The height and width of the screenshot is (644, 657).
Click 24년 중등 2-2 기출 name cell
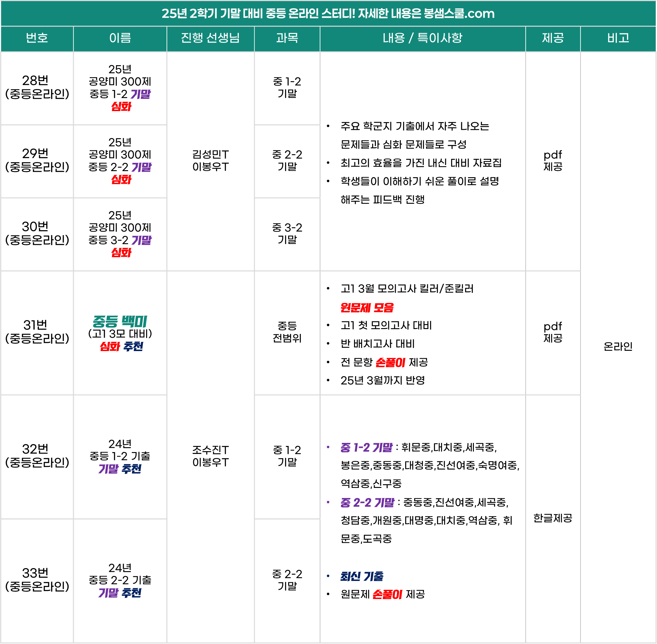(x=120, y=581)
